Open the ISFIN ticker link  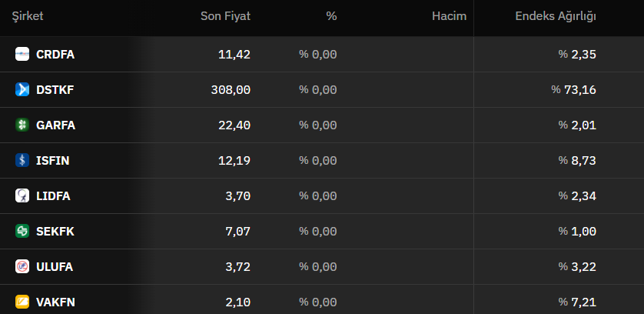click(x=52, y=161)
